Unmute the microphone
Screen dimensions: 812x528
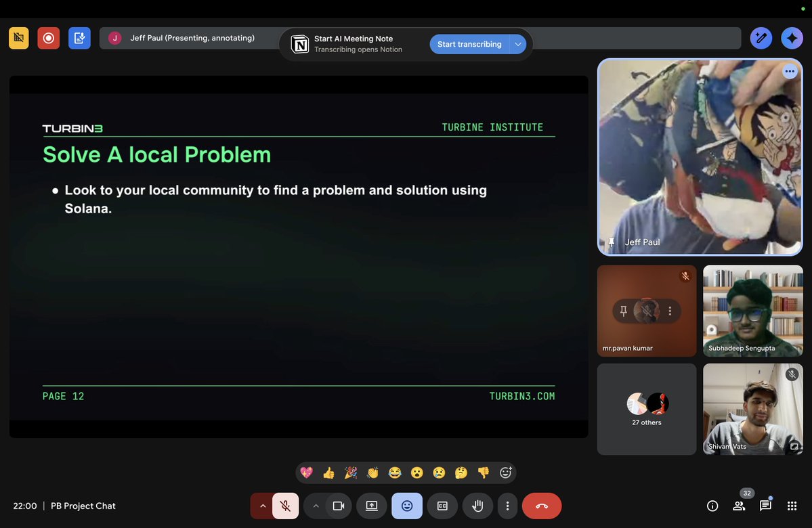pos(285,506)
